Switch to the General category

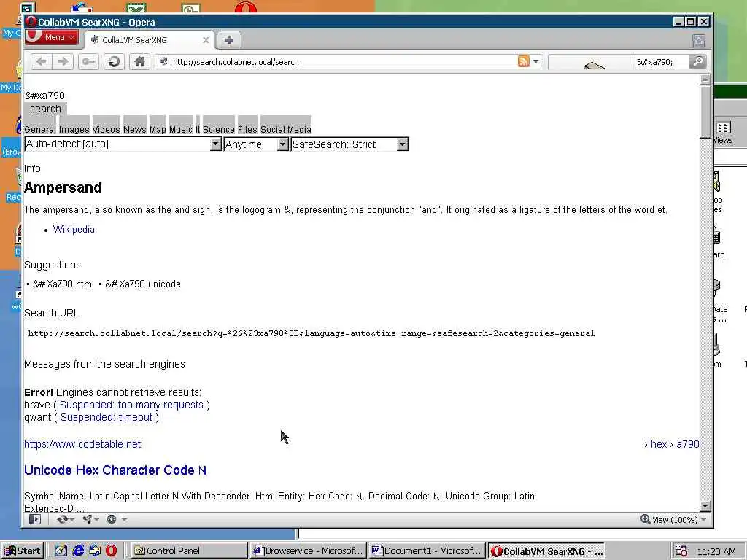pos(40,130)
